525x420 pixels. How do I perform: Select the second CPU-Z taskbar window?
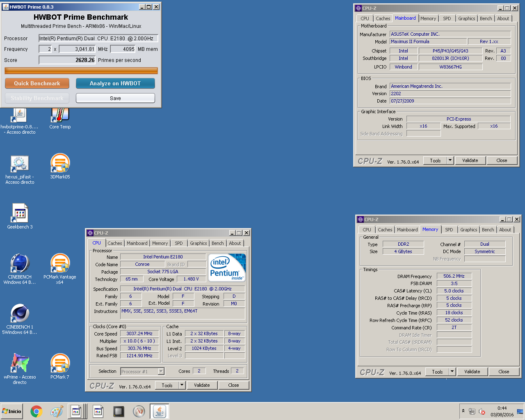[98, 411]
